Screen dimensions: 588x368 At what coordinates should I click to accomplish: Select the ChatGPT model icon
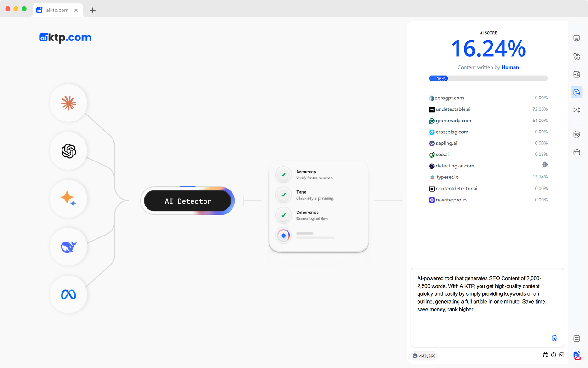click(x=68, y=151)
